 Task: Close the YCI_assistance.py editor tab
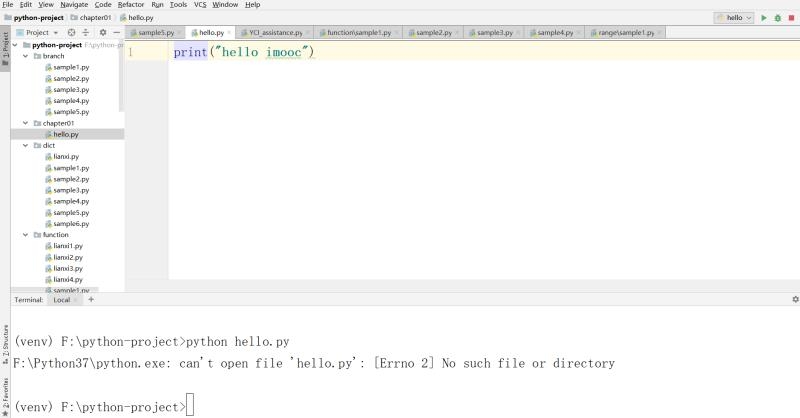pos(308,33)
